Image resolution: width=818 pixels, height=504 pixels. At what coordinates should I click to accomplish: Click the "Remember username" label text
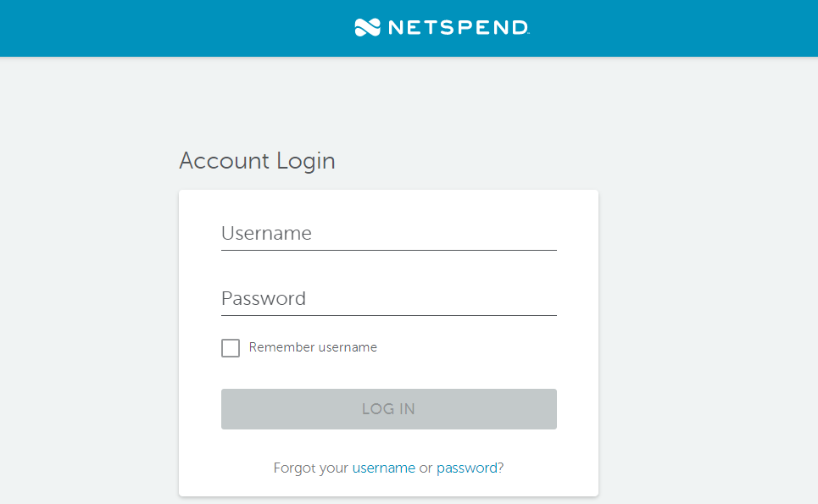click(313, 347)
